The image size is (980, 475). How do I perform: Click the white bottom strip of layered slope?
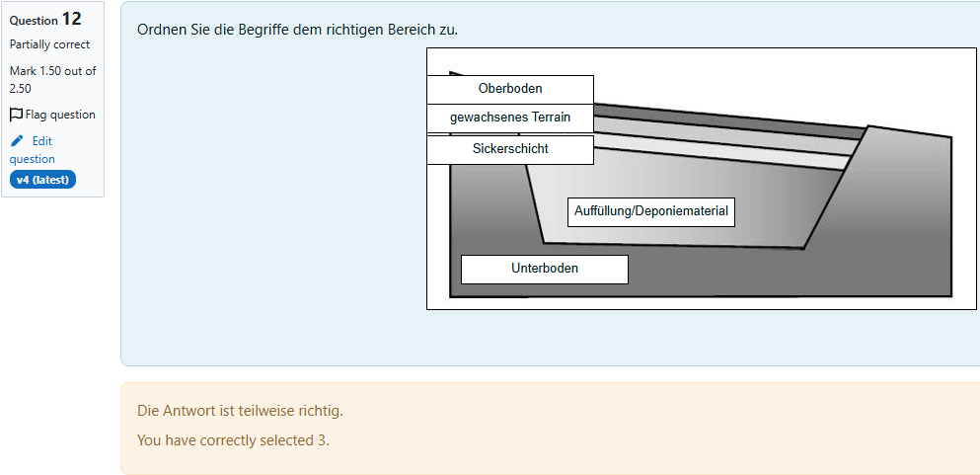click(x=725, y=156)
